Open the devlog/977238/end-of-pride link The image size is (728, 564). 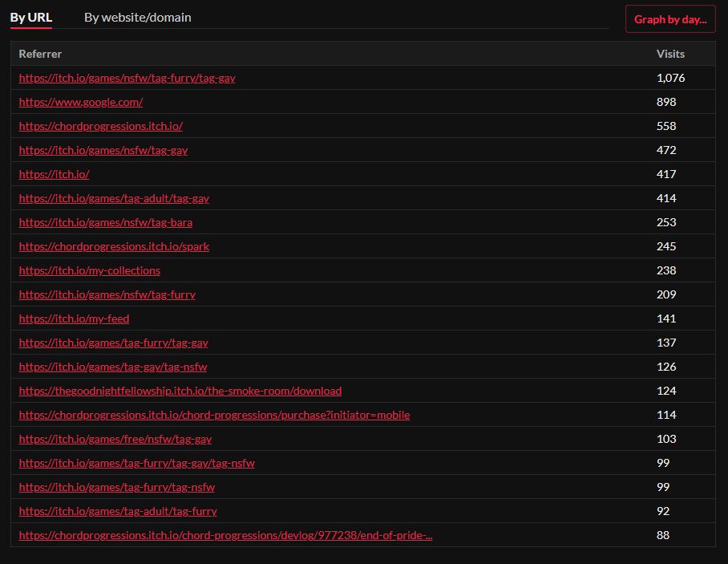click(225, 536)
